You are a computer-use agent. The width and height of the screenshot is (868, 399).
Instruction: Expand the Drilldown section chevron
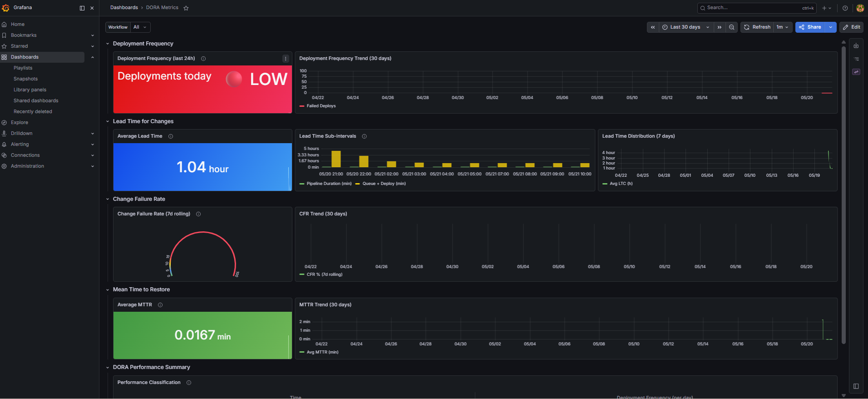coord(93,134)
